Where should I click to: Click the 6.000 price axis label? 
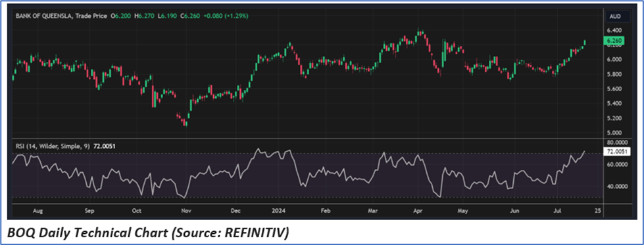(615, 60)
